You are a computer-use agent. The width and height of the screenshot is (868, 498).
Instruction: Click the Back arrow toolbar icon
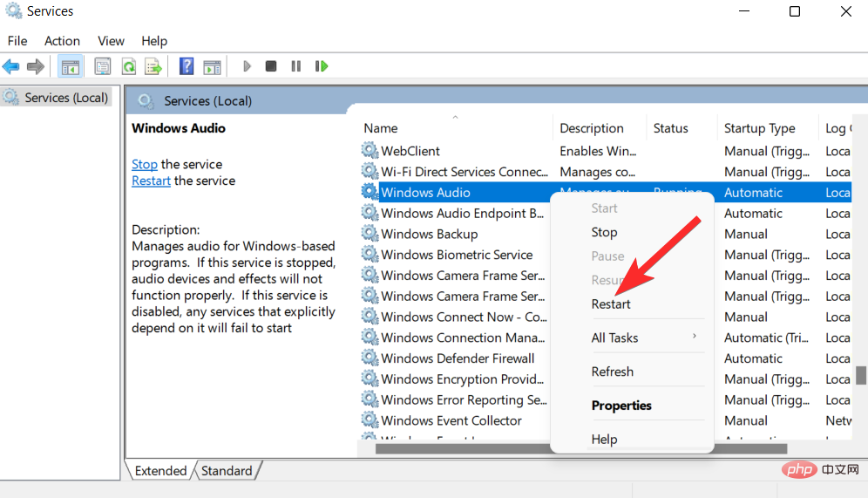pyautogui.click(x=11, y=66)
